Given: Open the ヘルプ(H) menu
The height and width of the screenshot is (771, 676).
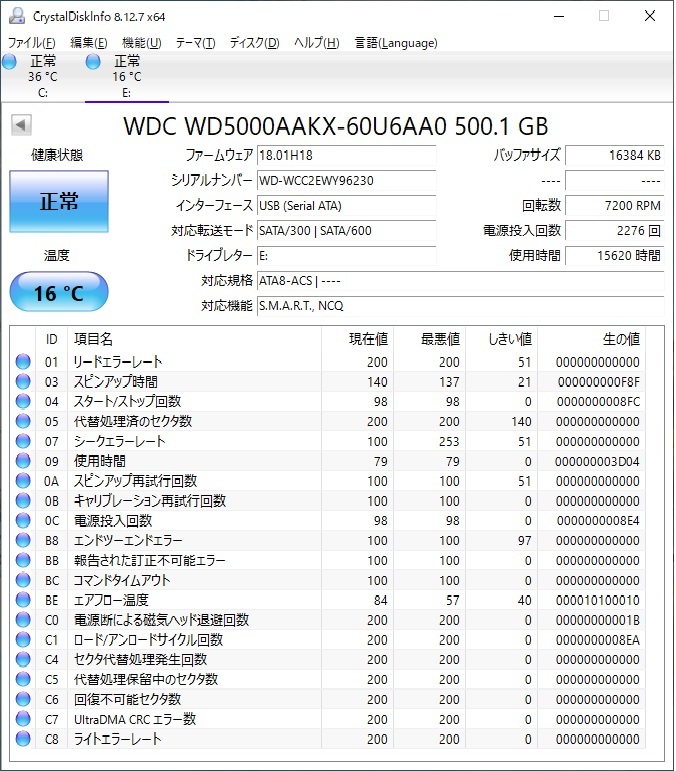Looking at the screenshot, I should point(317,43).
